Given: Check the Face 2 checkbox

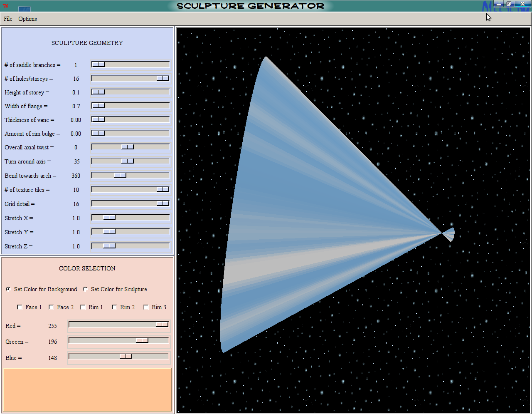Looking at the screenshot, I should pyautogui.click(x=51, y=307).
